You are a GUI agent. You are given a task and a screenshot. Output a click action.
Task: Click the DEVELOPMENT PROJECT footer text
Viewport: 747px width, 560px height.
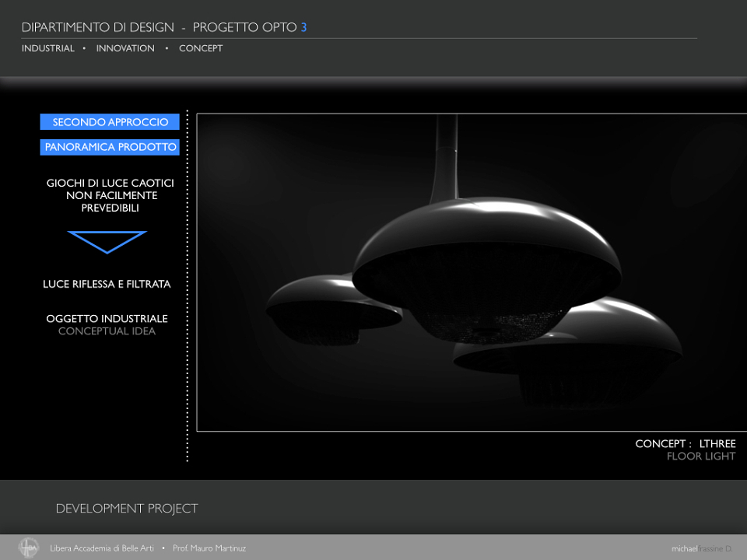tap(127, 509)
